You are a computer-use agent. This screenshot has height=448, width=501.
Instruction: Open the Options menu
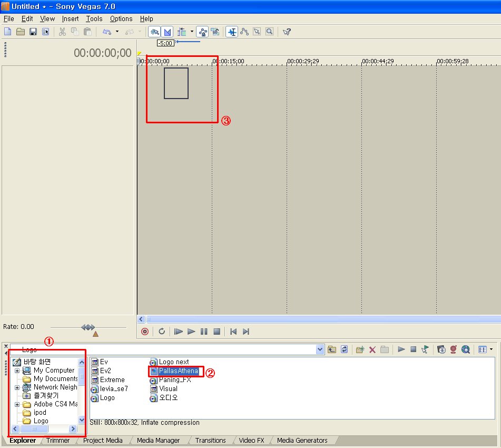[x=121, y=19]
